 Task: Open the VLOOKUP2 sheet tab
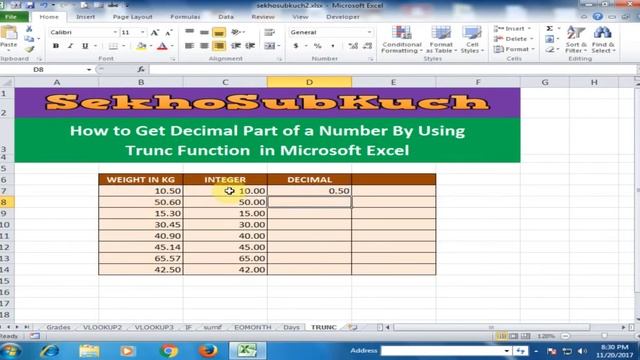tap(102, 327)
